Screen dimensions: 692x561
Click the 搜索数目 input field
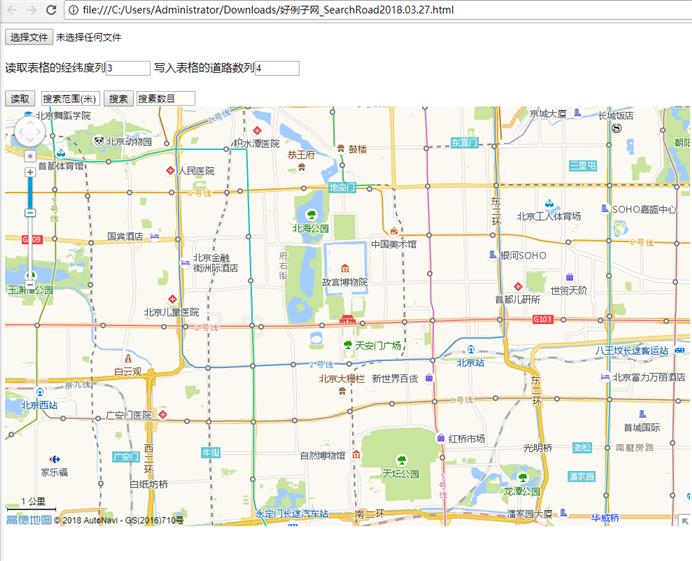tap(165, 98)
